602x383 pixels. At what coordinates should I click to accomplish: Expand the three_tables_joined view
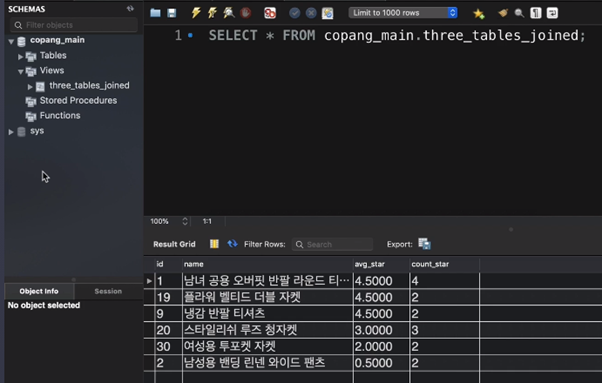point(30,87)
